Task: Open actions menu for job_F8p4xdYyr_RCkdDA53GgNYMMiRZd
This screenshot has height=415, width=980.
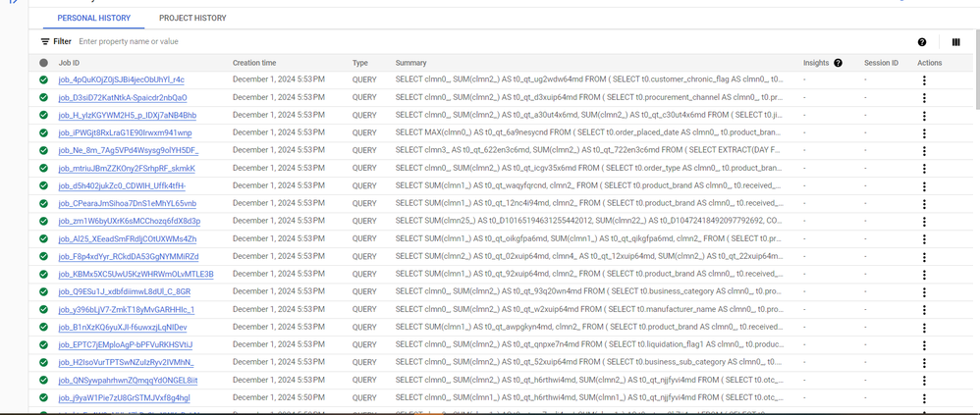Action: 924,256
